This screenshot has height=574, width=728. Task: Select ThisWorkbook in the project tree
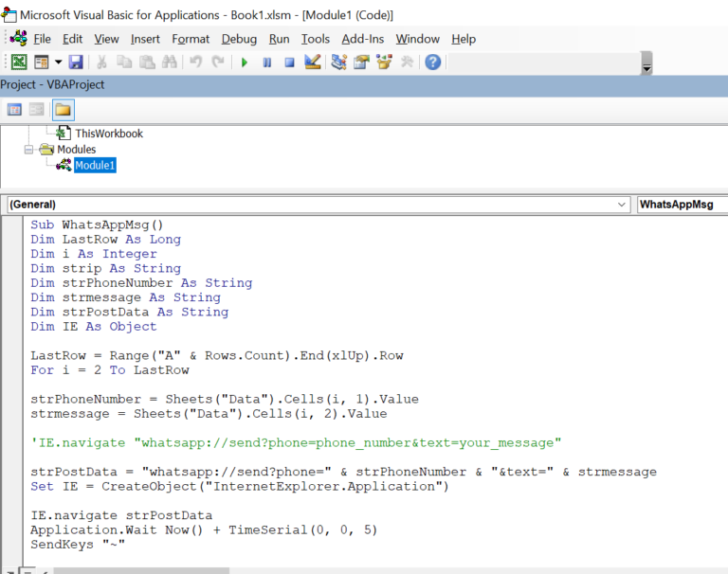coord(109,134)
